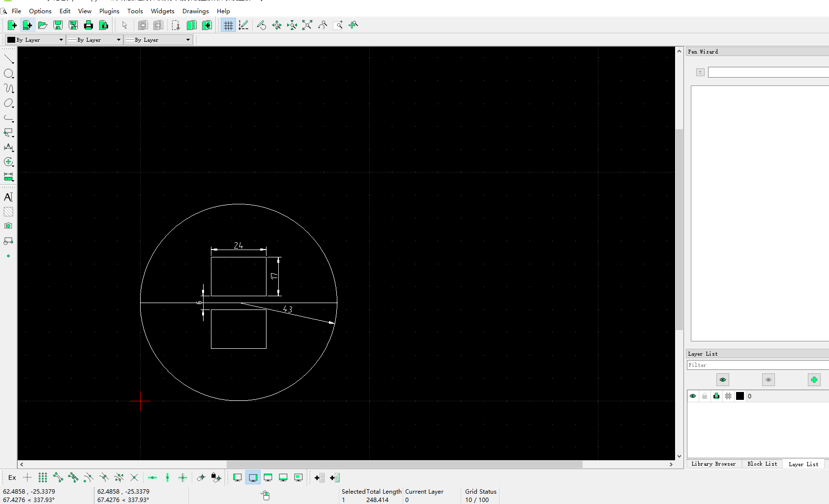The height and width of the screenshot is (504, 829).
Task: Show all layers with eye button
Action: (722, 380)
